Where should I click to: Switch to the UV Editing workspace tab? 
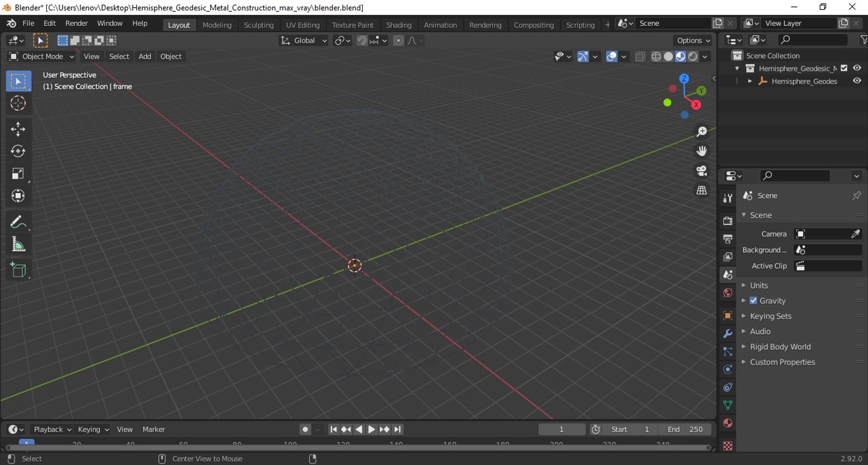pyautogui.click(x=302, y=25)
